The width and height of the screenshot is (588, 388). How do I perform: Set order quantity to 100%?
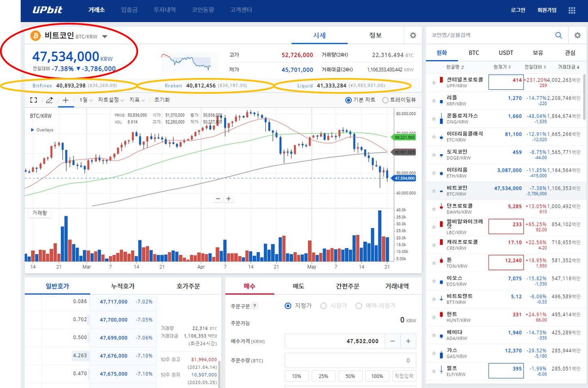[377, 376]
